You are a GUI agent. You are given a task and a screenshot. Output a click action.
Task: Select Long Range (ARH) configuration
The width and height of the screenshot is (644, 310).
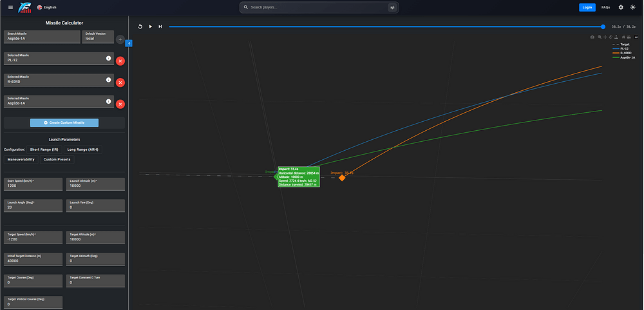(83, 150)
